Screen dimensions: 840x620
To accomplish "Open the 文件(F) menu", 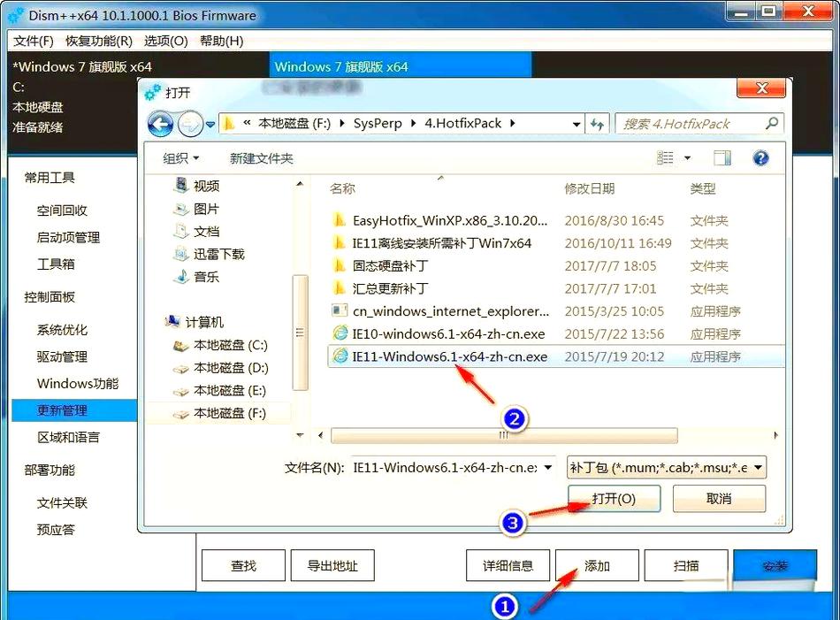I will [34, 42].
